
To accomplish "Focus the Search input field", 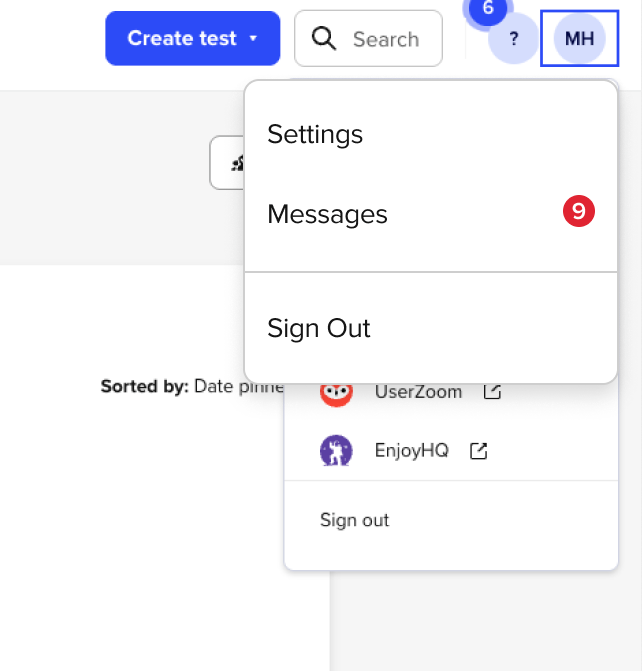I will [x=369, y=39].
